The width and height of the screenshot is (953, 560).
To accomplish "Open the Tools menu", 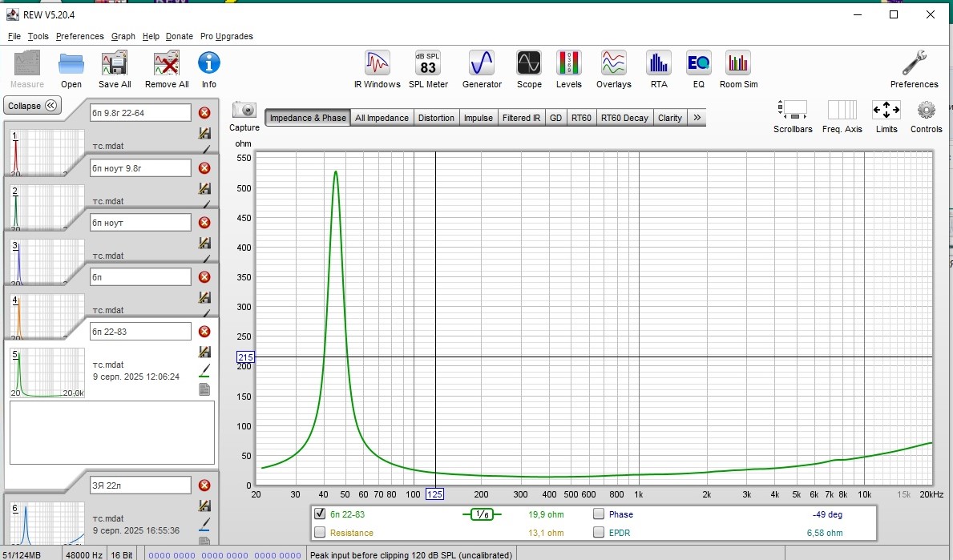I will (x=38, y=36).
